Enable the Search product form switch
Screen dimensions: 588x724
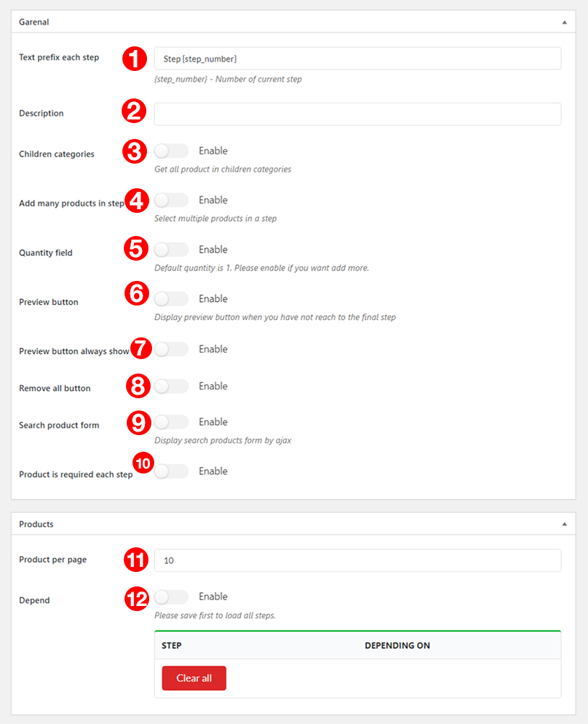point(172,422)
